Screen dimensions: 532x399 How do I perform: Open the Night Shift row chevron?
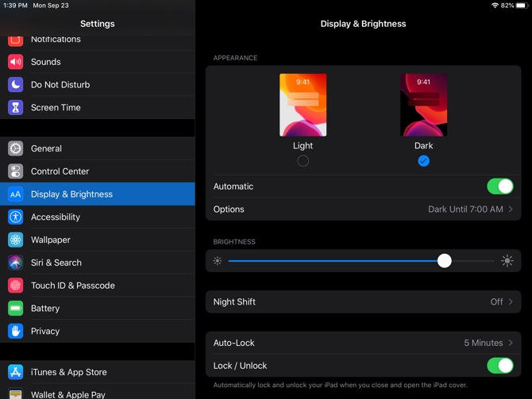(x=511, y=301)
